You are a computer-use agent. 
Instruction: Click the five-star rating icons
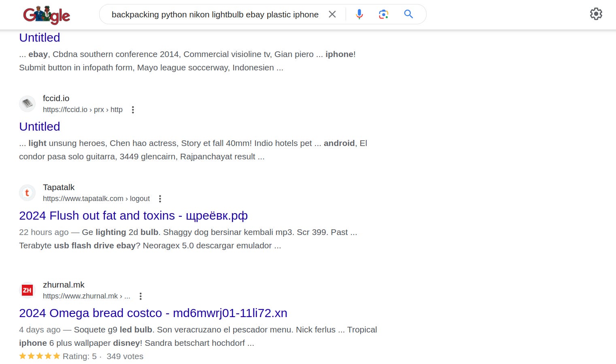[40, 356]
